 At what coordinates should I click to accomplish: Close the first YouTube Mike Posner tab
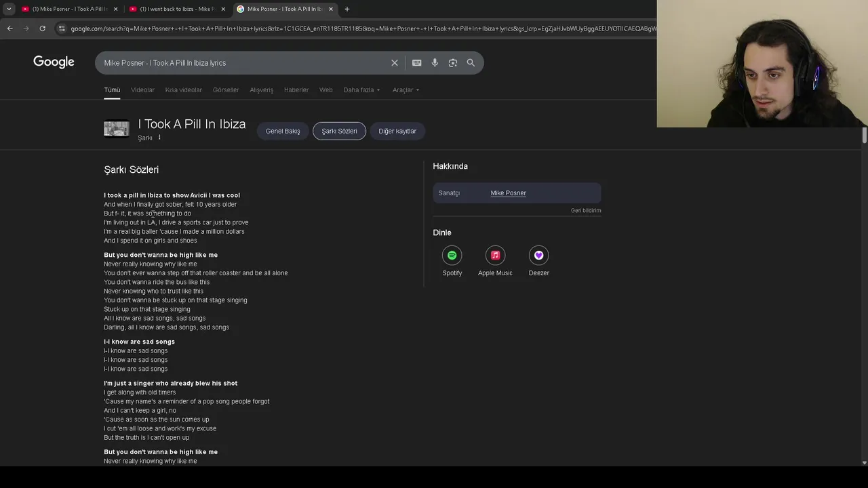(x=115, y=9)
